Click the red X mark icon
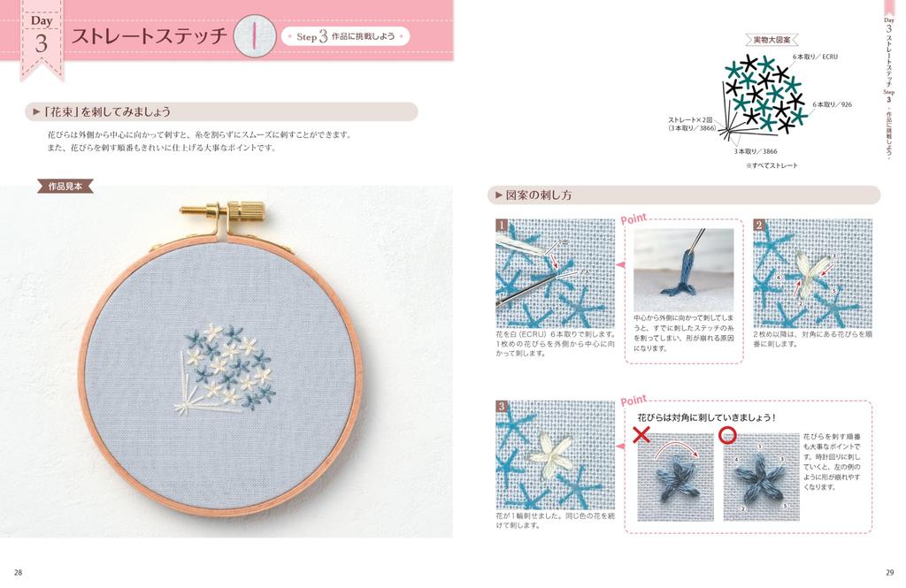Image resolution: width=906 pixels, height=588 pixels. [641, 435]
